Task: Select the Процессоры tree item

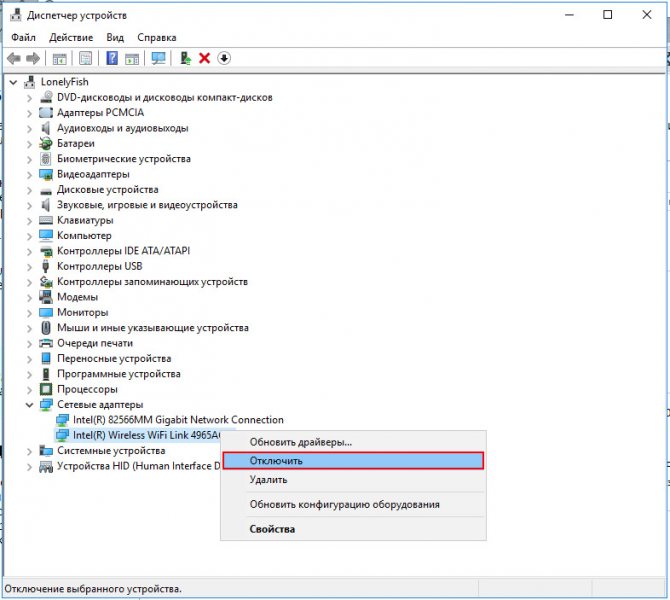Action: (87, 389)
